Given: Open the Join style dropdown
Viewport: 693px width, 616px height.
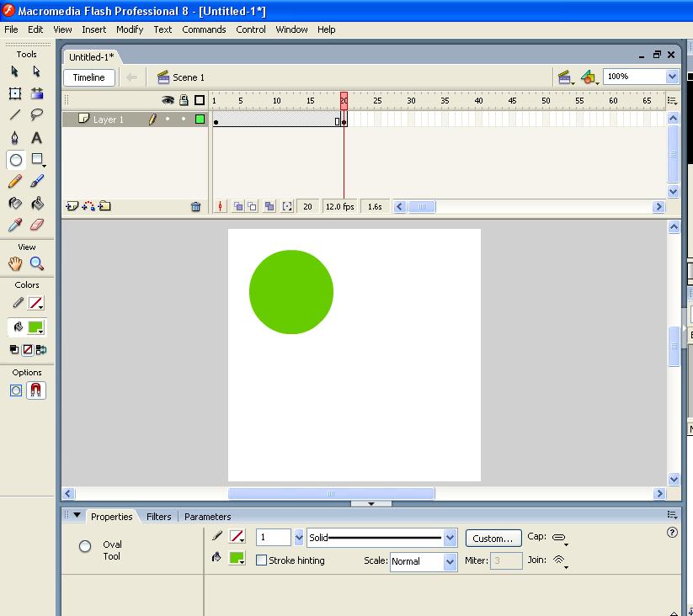Looking at the screenshot, I should (x=560, y=560).
